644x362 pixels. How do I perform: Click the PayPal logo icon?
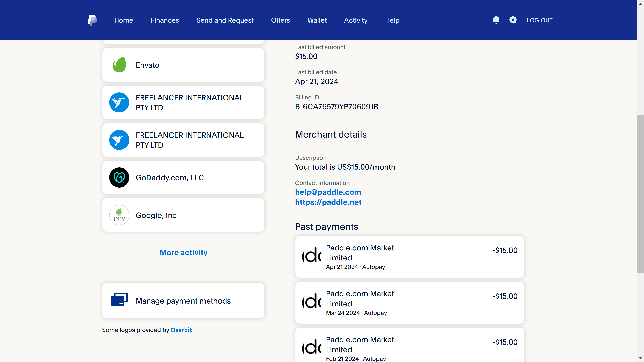click(x=92, y=20)
